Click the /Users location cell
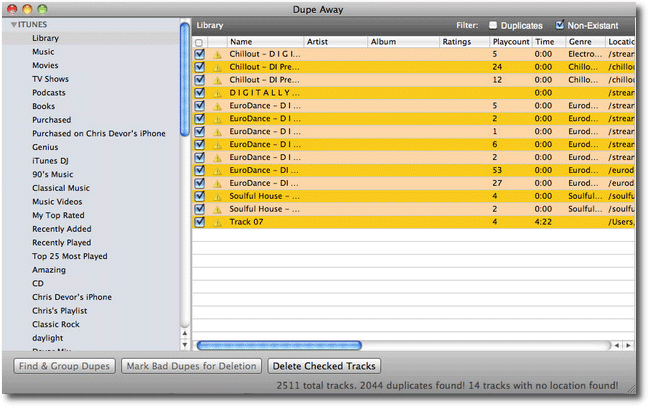The width and height of the screenshot is (649, 407). click(x=621, y=222)
